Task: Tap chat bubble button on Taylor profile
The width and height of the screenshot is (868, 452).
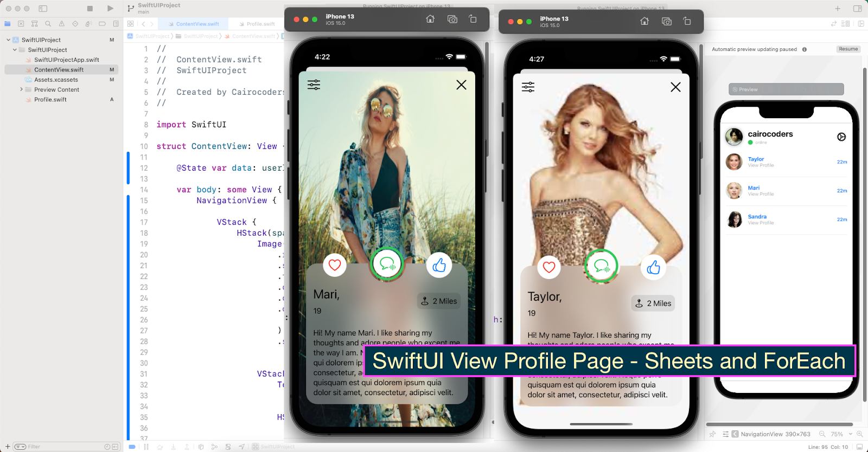Action: (601, 266)
